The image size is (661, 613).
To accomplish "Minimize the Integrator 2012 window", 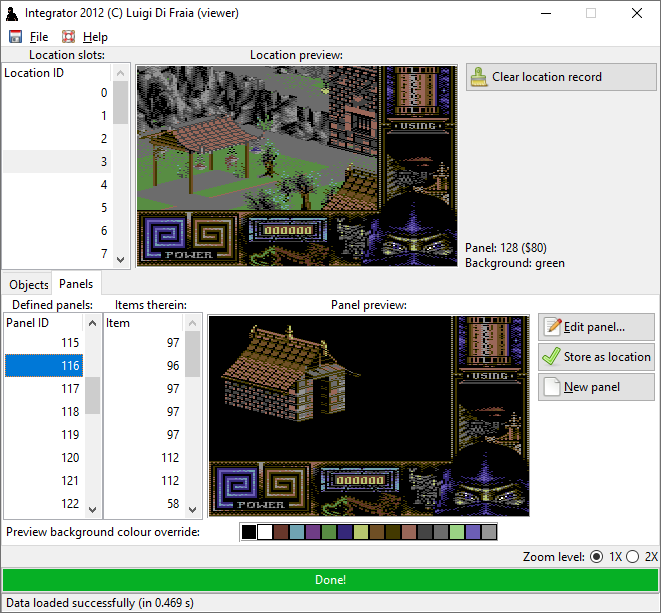I will coord(546,13).
